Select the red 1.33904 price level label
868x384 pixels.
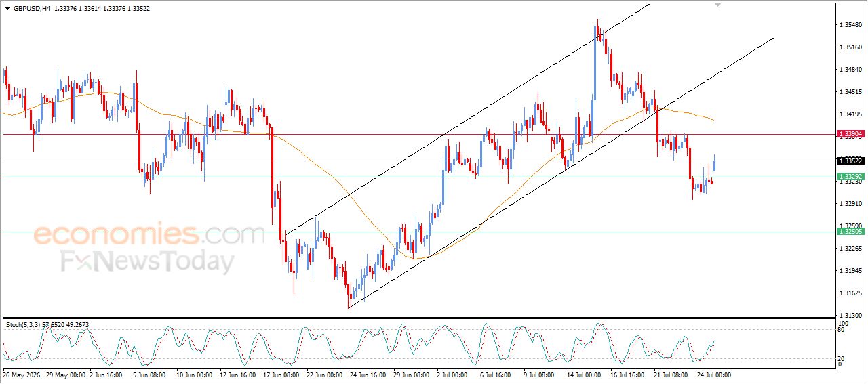click(850, 134)
